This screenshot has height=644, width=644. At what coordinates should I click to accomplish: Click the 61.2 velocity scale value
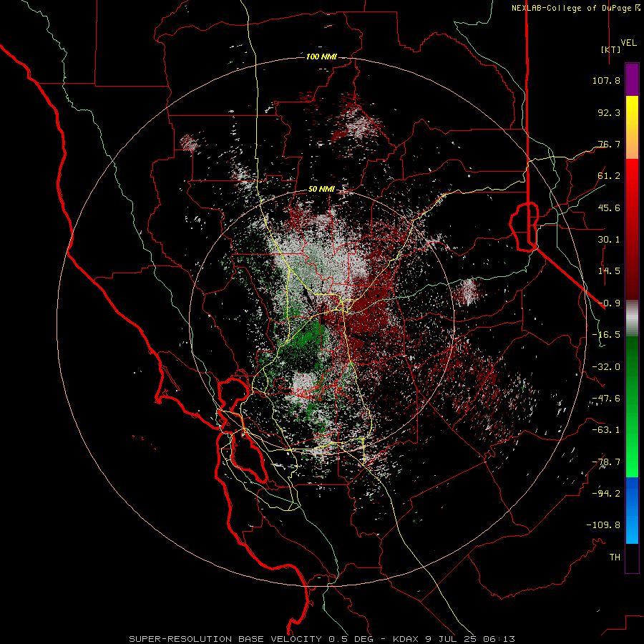[x=609, y=176]
